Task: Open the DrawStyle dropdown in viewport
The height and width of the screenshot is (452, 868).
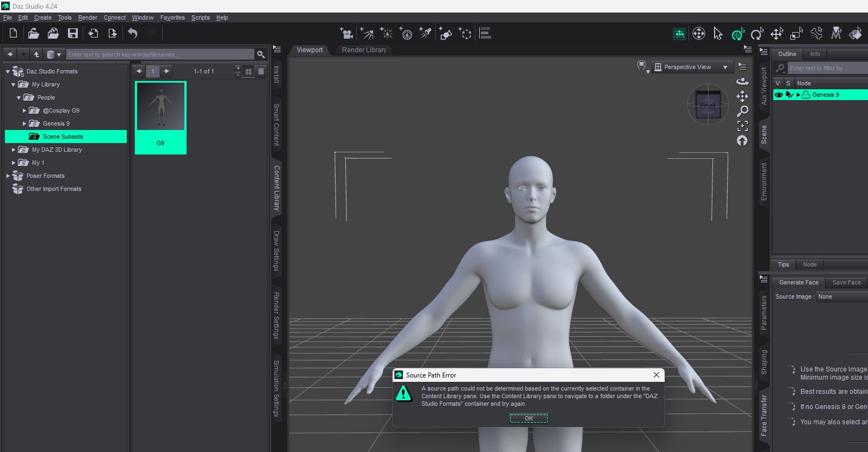Action: tap(643, 67)
